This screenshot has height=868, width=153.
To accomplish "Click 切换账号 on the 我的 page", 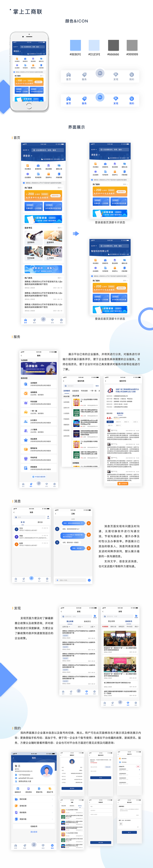I will click(34, 827).
